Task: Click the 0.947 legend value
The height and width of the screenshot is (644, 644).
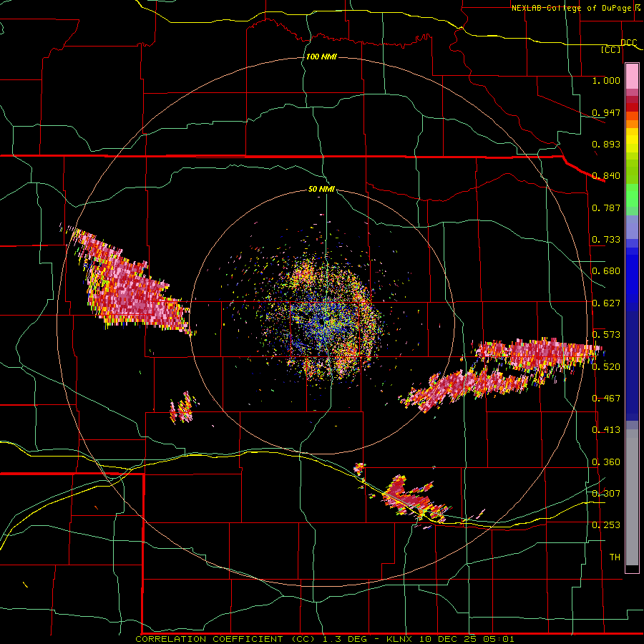Action: (x=606, y=112)
